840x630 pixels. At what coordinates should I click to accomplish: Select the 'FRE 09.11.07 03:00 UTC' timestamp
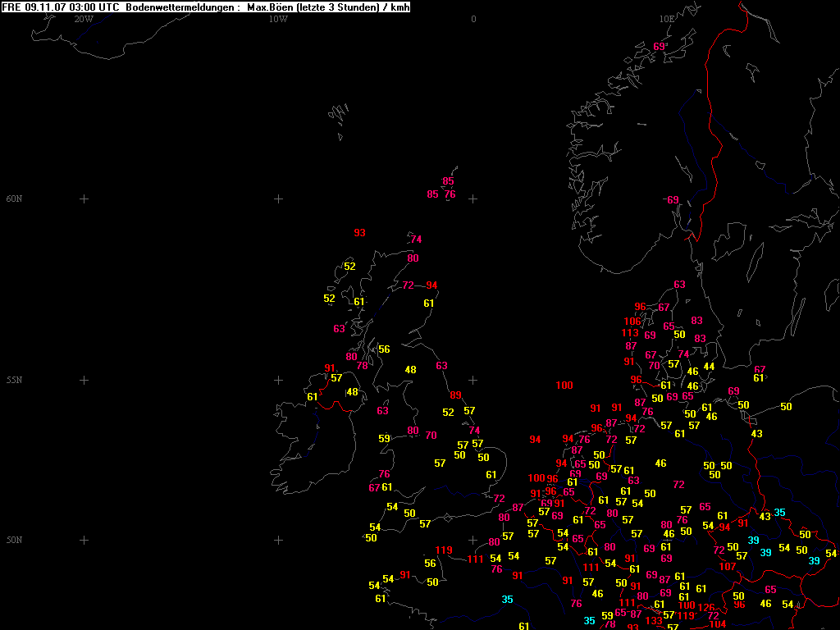[x=62, y=7]
